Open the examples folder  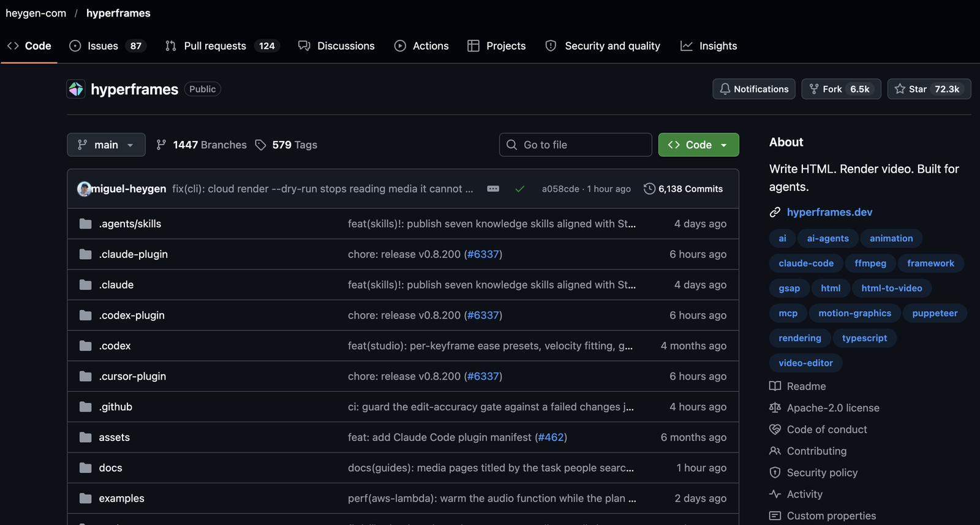(x=121, y=498)
